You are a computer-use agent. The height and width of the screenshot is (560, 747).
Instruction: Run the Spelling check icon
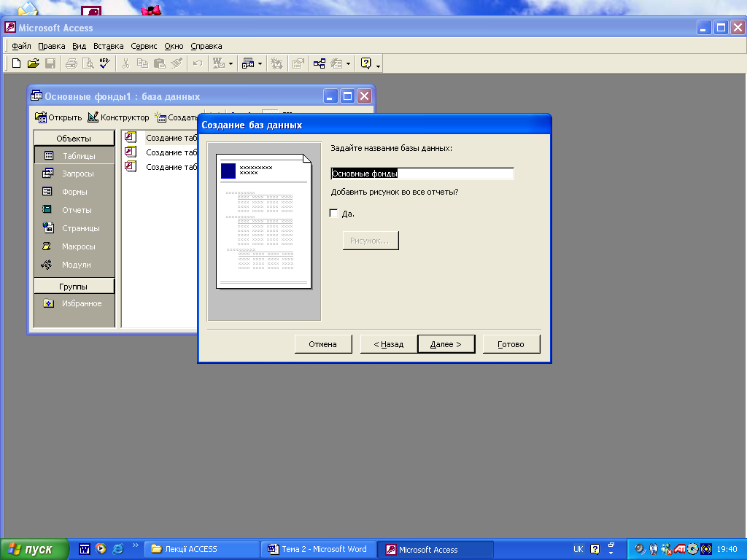pos(105,63)
